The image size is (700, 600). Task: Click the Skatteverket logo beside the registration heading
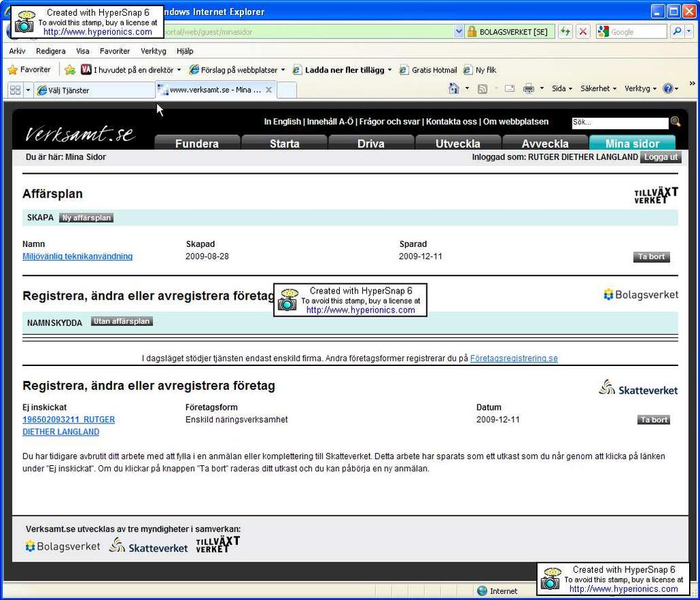[638, 388]
